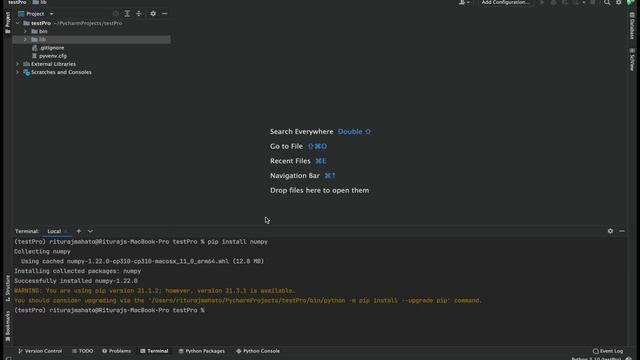Click the testPro breadcrumb in navigation bar

click(17, 2)
